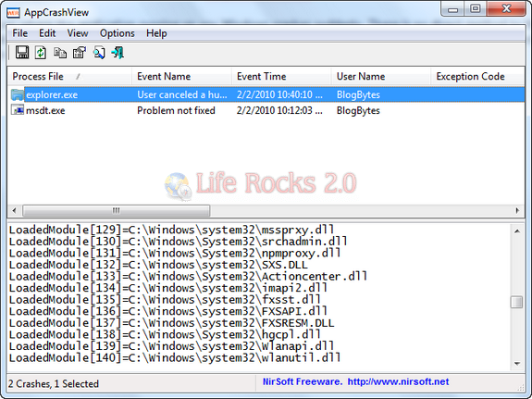Click the LoadedModule[129] mssprxy.dll line
532x399 pixels.
171,230
